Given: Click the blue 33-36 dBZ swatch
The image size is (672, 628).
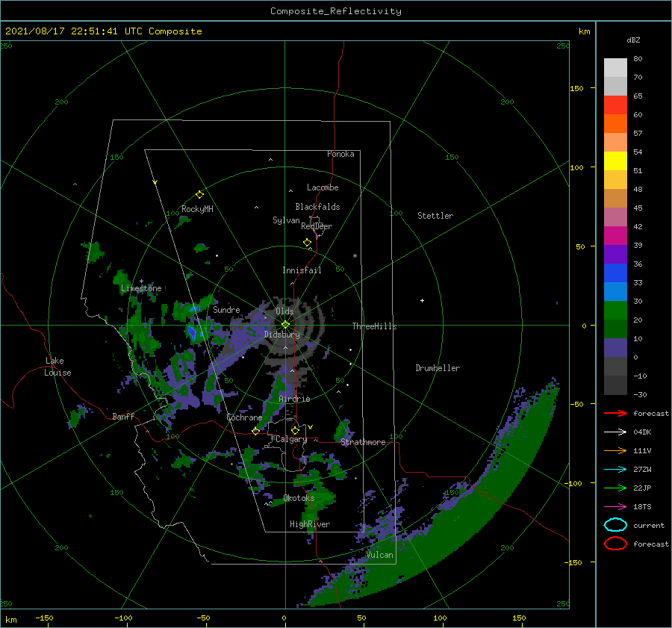Looking at the screenshot, I should [615, 273].
